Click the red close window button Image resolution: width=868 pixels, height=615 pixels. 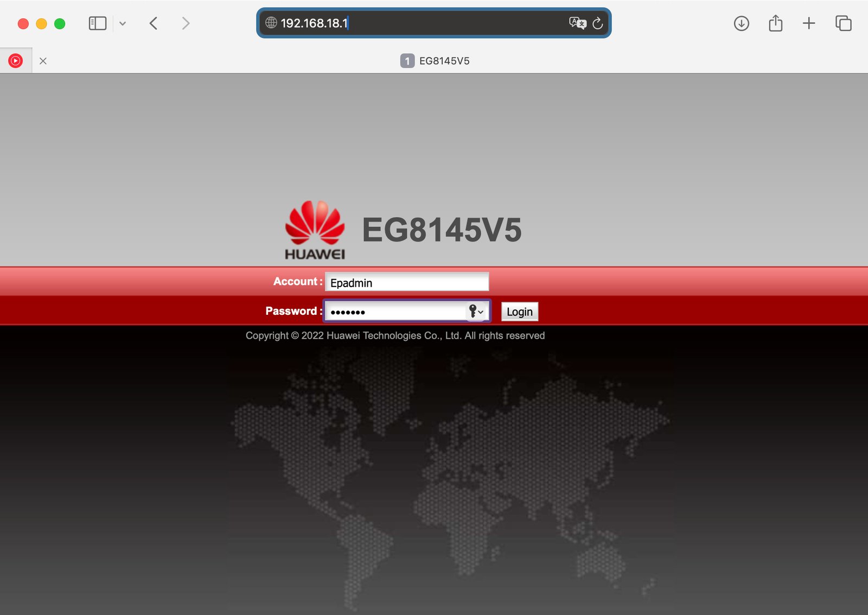23,23
